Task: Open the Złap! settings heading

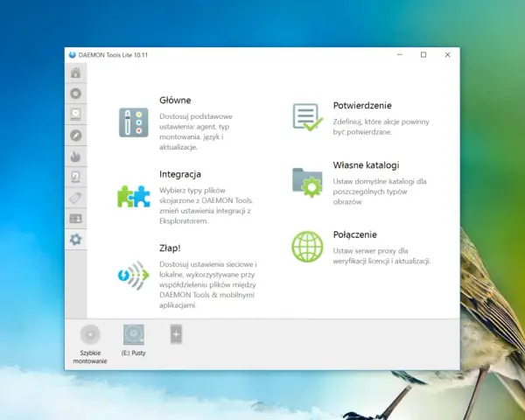Action: [x=170, y=248]
